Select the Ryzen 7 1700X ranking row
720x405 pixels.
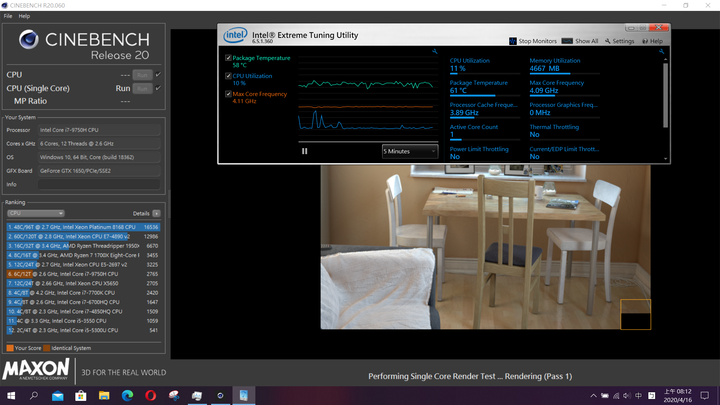pyautogui.click(x=83, y=255)
